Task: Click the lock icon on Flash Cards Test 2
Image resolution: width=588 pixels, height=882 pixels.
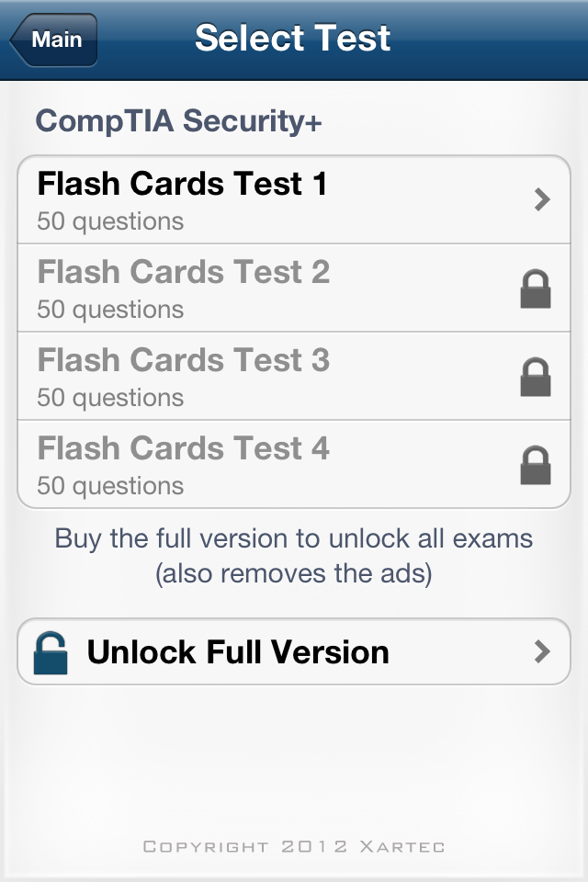Action: click(x=536, y=289)
